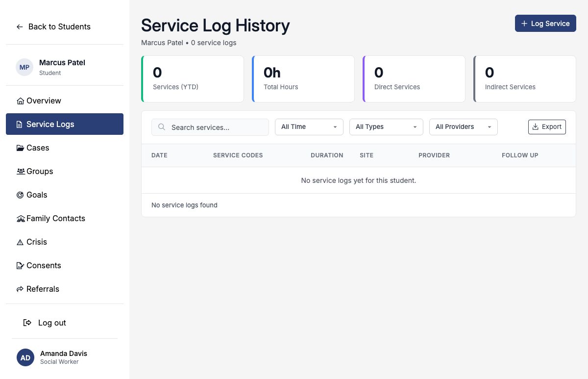588x379 pixels.
Task: Click the Total Hours stat card
Action: pos(303,79)
